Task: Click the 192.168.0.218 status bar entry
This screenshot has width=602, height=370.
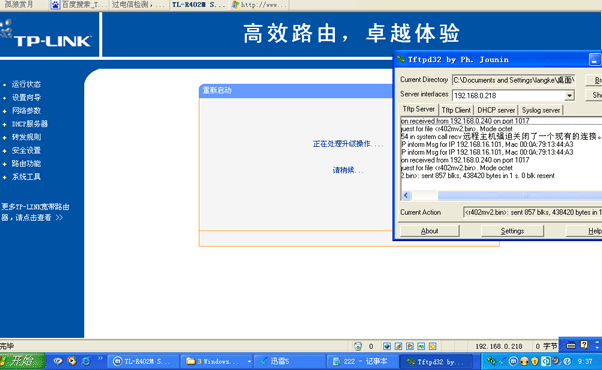Action: click(x=499, y=347)
